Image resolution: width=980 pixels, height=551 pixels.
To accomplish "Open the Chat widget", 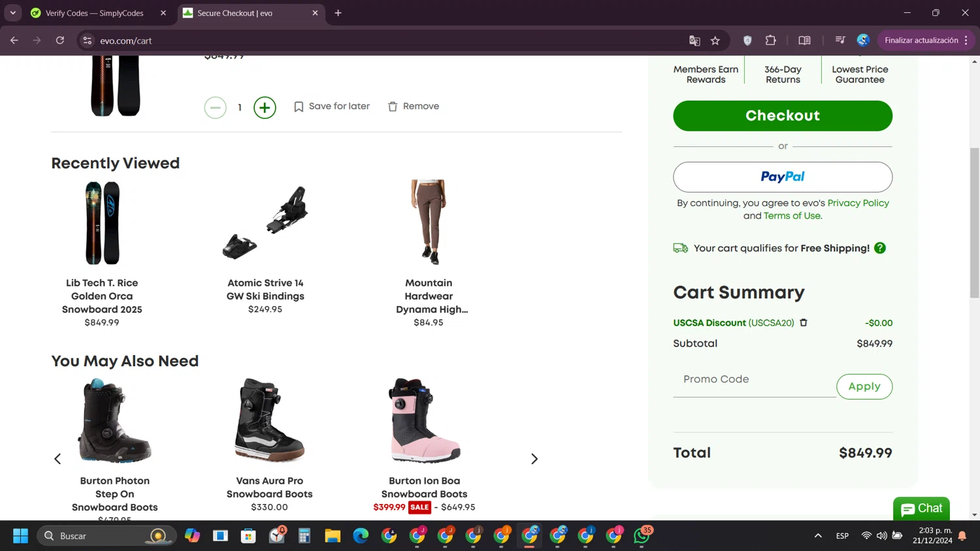I will coord(921,509).
